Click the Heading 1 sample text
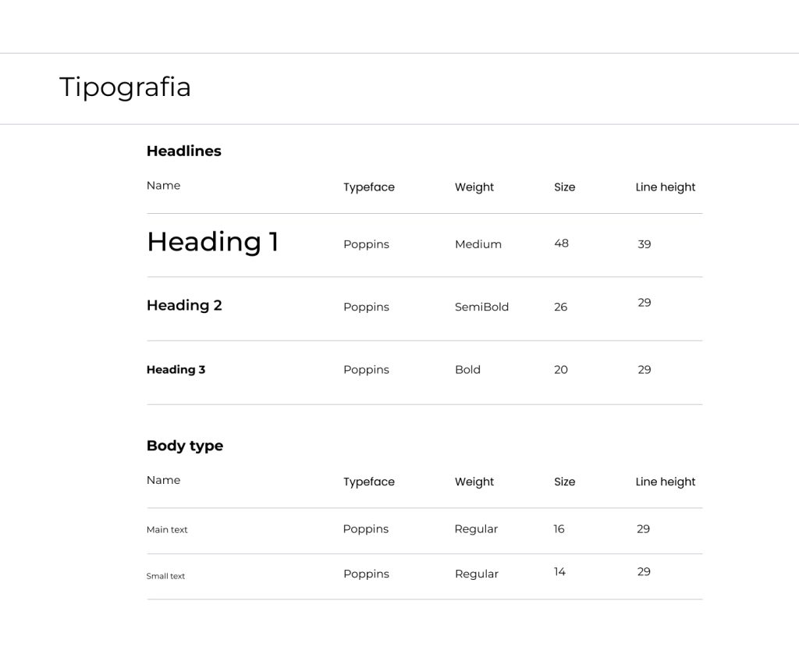 pos(212,242)
